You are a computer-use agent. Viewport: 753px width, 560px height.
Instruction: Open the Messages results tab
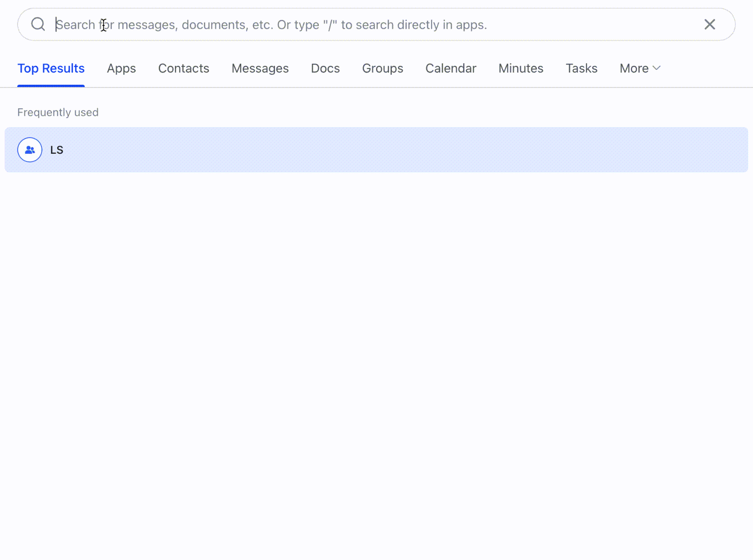tap(260, 68)
